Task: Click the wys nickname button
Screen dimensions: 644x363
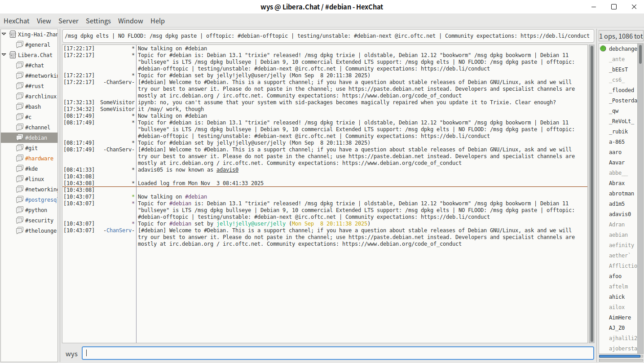Action: (71, 354)
